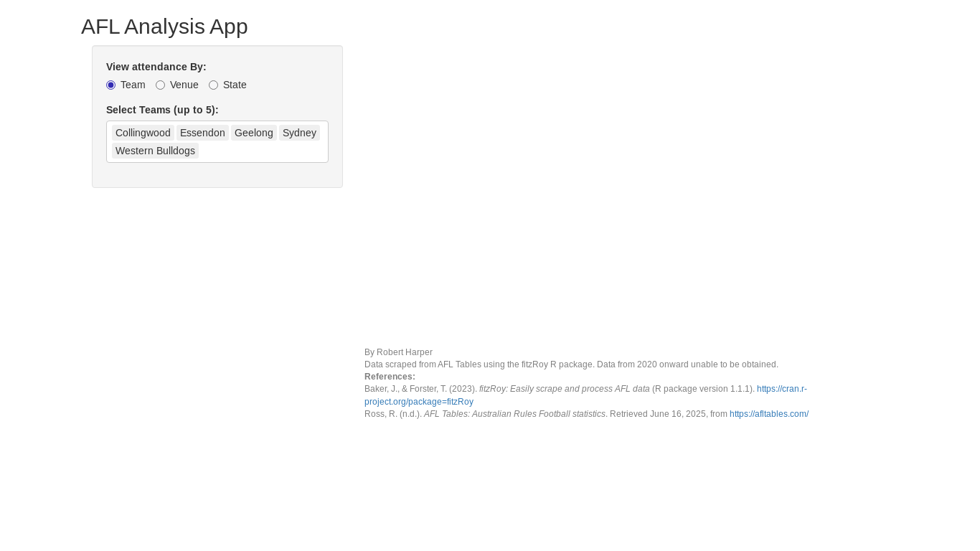Click the Geelong team tag
The width and height of the screenshot is (980, 551).
click(254, 133)
